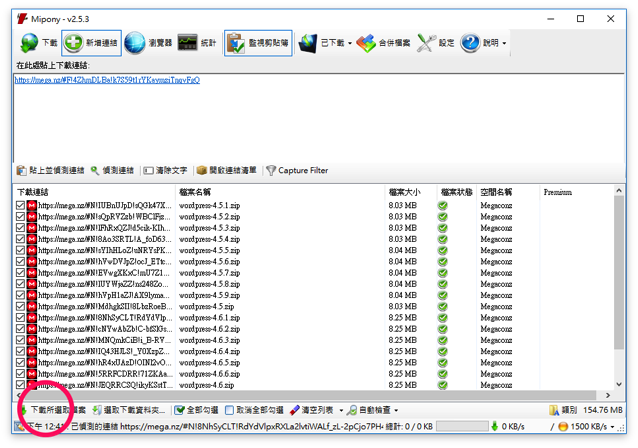
Task: Click Megaconz host of wordpress-4.5.4.zip row
Action: tap(496, 239)
